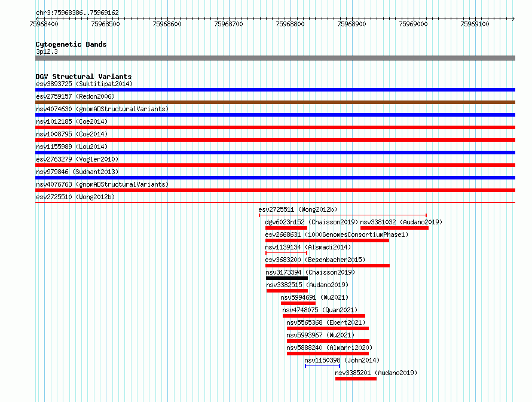The image size is (532, 402).
Task: Click the blue bar under nsv979846
Action: pyautogui.click(x=275, y=178)
